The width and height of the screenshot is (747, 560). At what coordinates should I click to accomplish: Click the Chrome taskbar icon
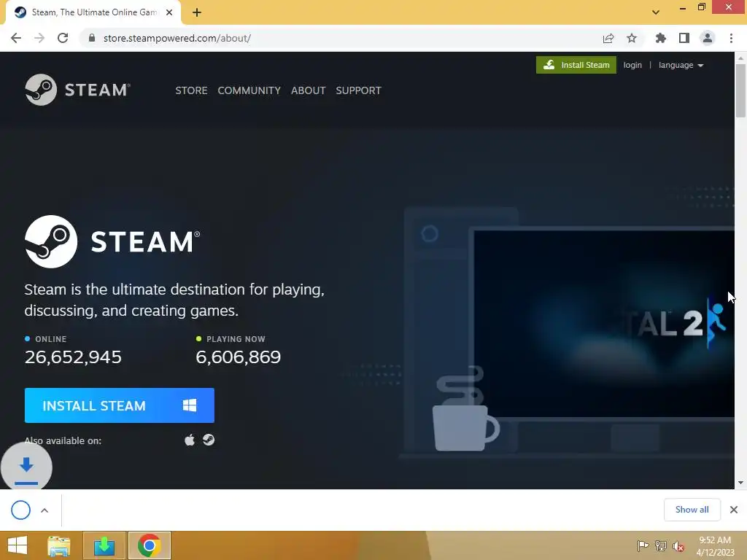[x=149, y=545]
